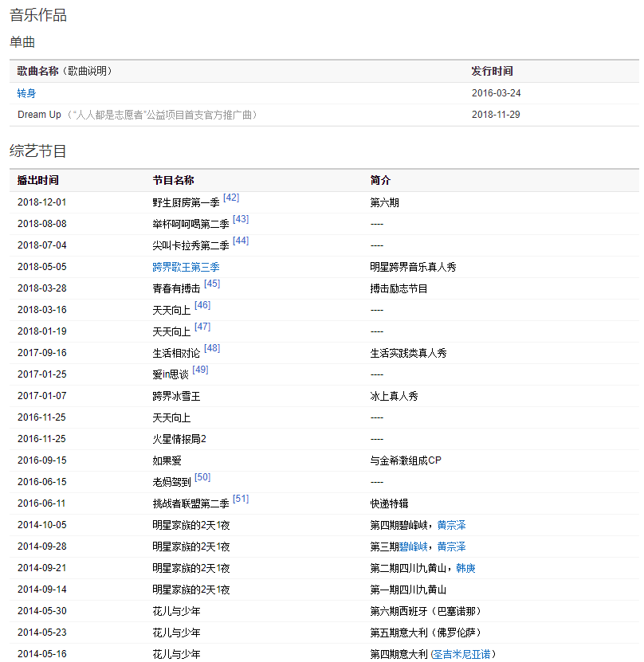
Task: Click the 跨界歌王第三季 show link
Action: pos(186,267)
